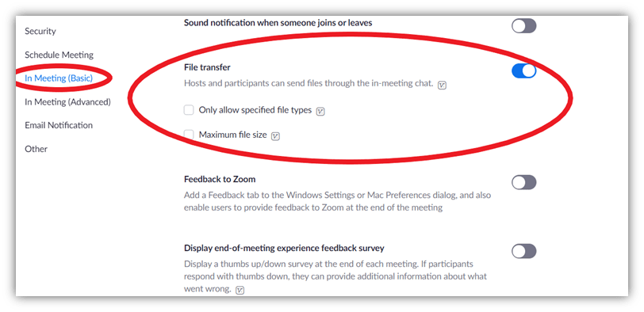Switch to Email Notification settings
The width and height of the screenshot is (644, 312).
click(59, 125)
